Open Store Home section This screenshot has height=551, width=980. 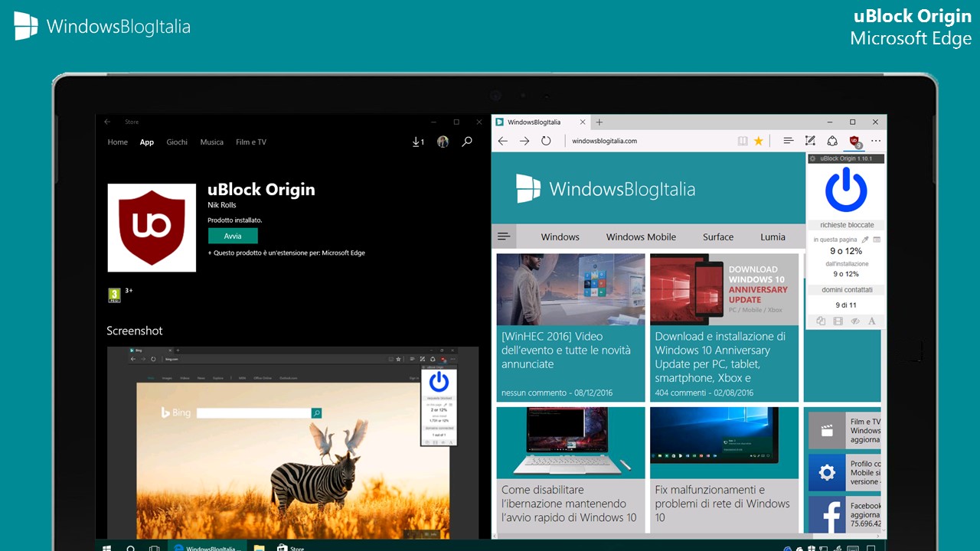117,142
